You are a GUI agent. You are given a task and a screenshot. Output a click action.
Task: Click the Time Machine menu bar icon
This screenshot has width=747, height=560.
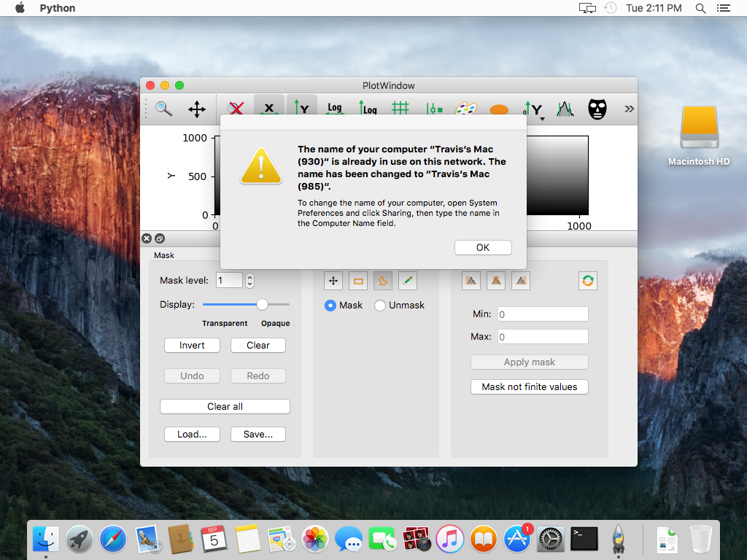[611, 8]
